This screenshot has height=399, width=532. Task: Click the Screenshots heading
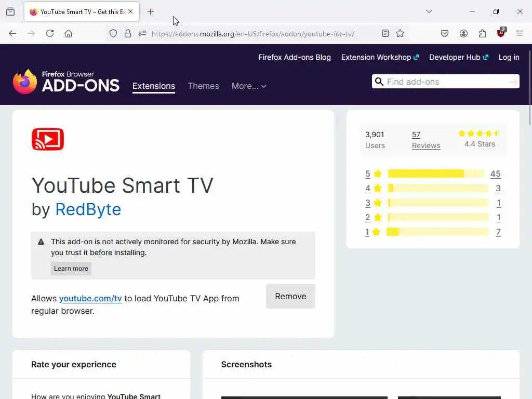246,364
